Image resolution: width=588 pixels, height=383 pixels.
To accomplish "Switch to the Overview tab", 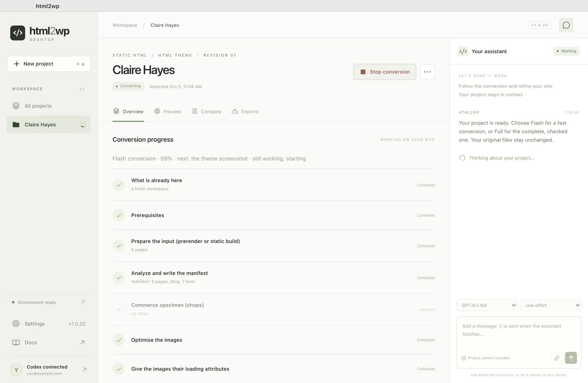I will coord(128,112).
